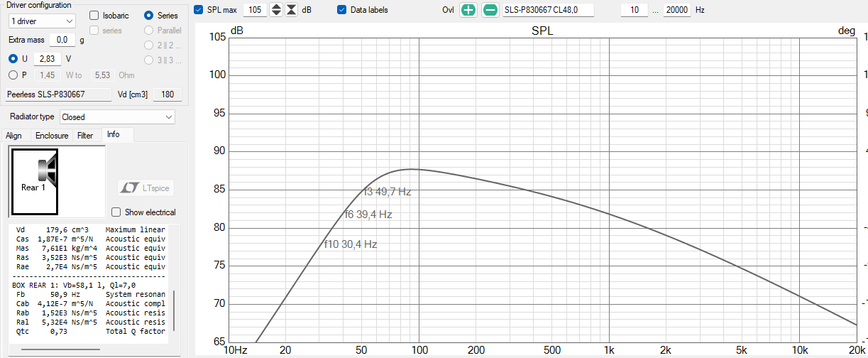Click the SPL max up/down stepper icon

coord(277,10)
